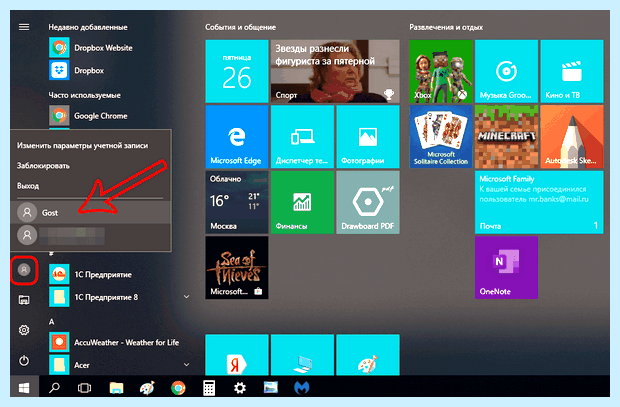Image resolution: width=620 pixels, height=407 pixels.
Task: Open Task View on the taskbar
Action: (x=84, y=388)
